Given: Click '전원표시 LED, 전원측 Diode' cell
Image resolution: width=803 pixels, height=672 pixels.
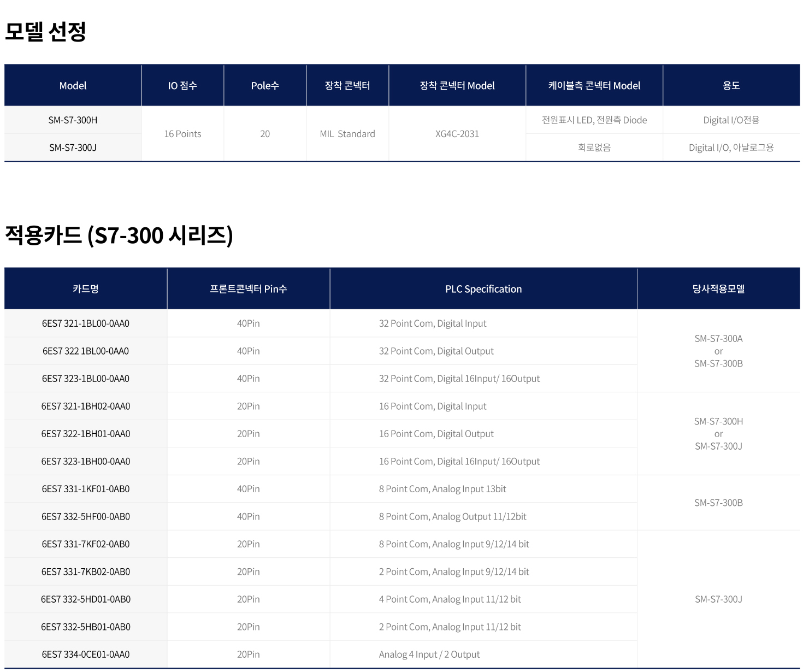Looking at the screenshot, I should pyautogui.click(x=594, y=120).
